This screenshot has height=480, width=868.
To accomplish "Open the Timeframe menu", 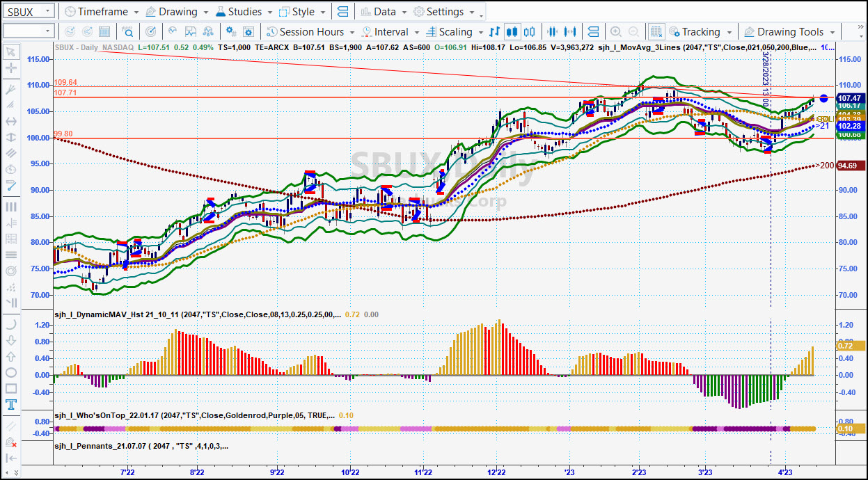I will coord(102,12).
